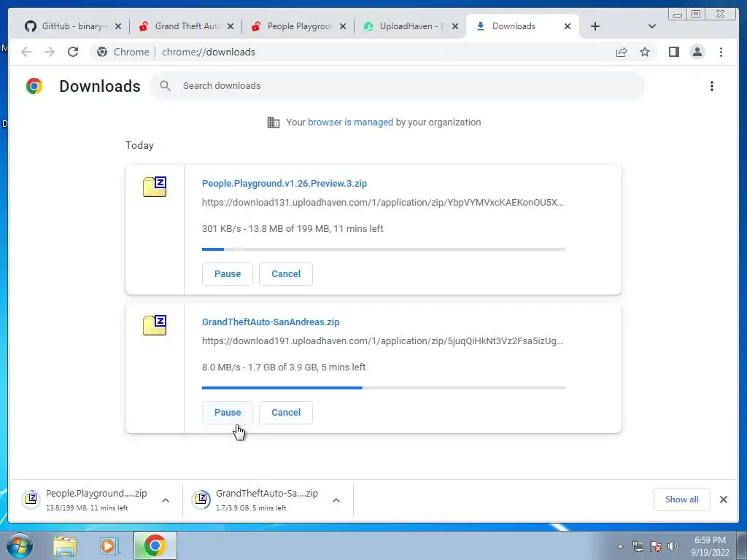The width and height of the screenshot is (747, 560).
Task: Open Chrome's three-dot main menu
Action: 721,52
